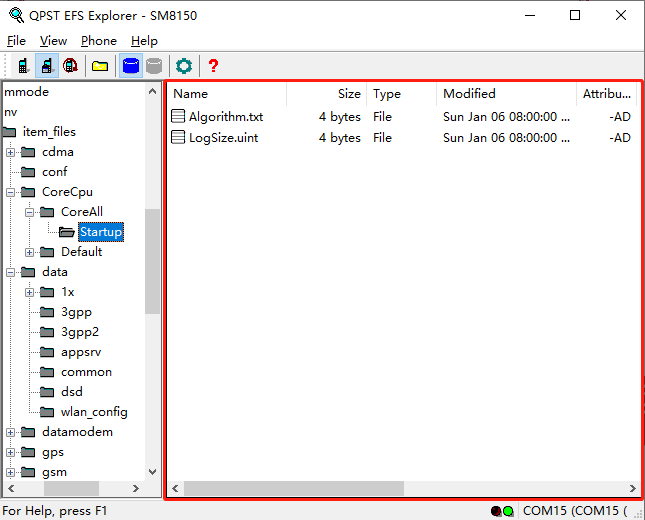
Task: Select the dsd folder
Action: [72, 392]
